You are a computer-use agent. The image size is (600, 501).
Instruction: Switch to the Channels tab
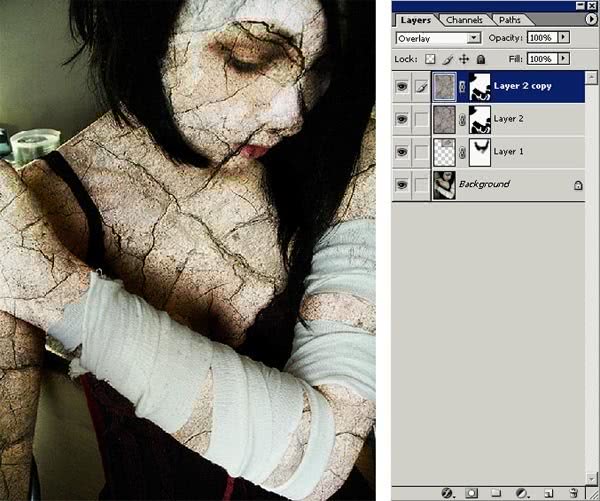(x=464, y=20)
